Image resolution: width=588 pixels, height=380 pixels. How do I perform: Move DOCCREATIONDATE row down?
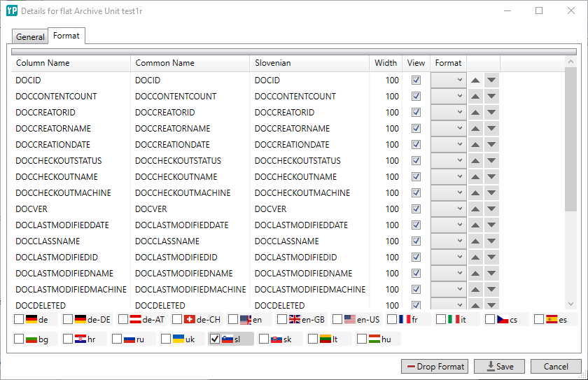tap(491, 145)
